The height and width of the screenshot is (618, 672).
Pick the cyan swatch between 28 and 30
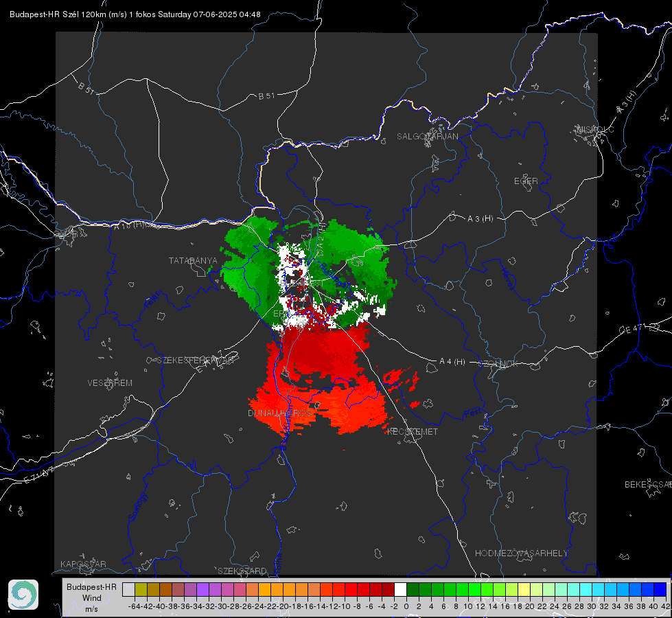tap(586, 589)
